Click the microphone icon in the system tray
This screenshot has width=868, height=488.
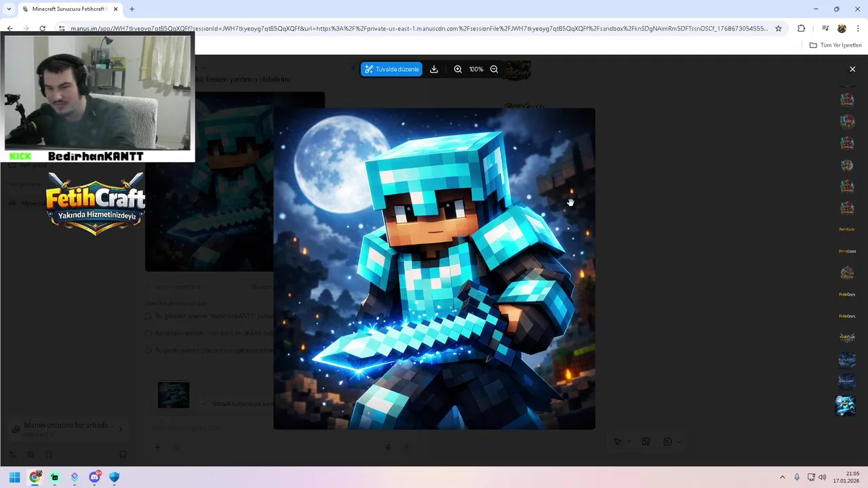point(797,477)
